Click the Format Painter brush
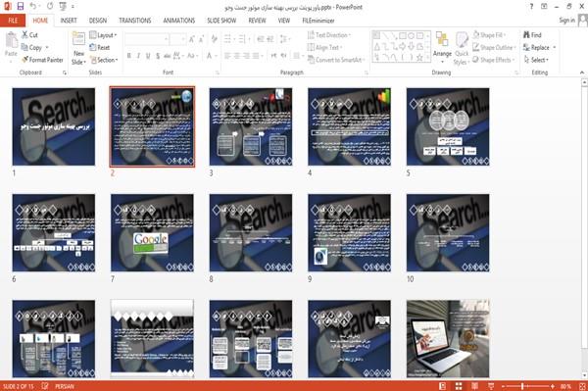588x391 pixels. [x=42, y=60]
